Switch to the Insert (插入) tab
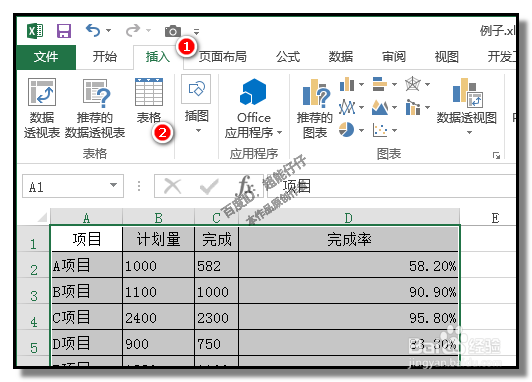The image size is (532, 382). pyautogui.click(x=158, y=57)
